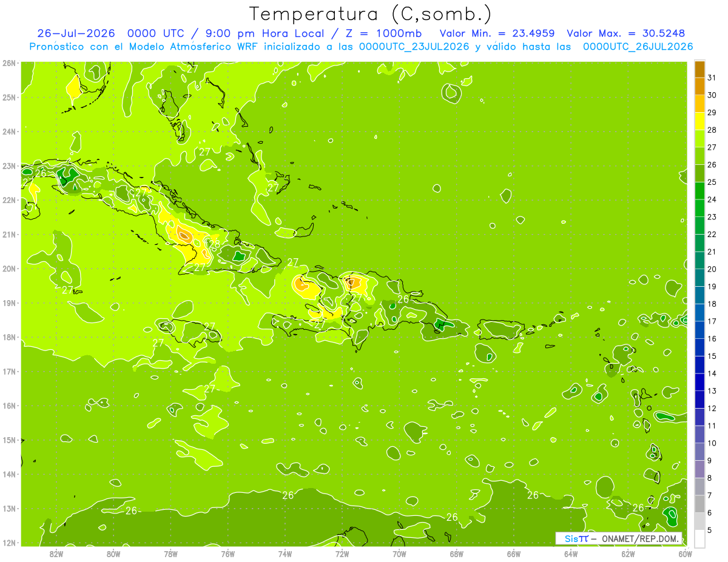Viewport: 728px width, 562px height.
Task: Click the '12N' latitude axis label
Action: (x=9, y=543)
